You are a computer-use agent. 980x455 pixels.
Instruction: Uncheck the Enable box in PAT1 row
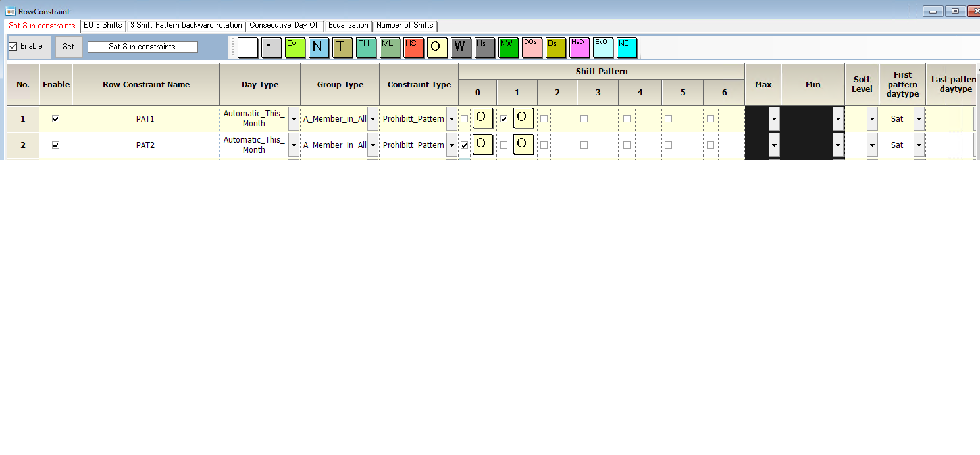point(55,119)
